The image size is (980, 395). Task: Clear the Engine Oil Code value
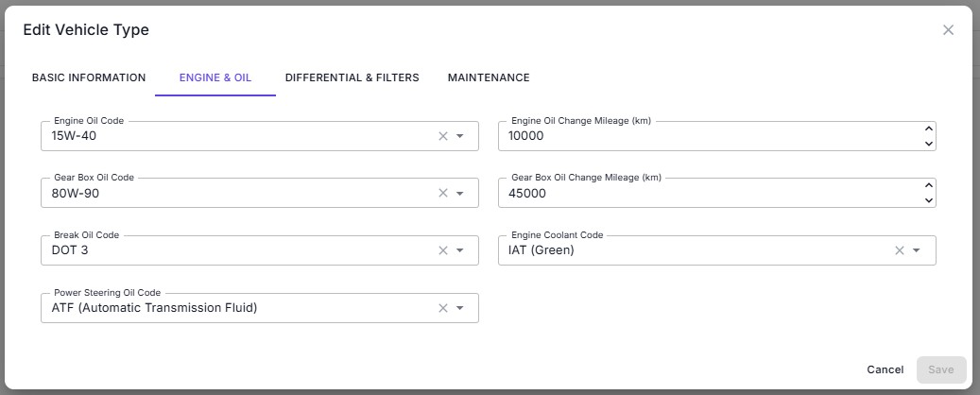[442, 136]
